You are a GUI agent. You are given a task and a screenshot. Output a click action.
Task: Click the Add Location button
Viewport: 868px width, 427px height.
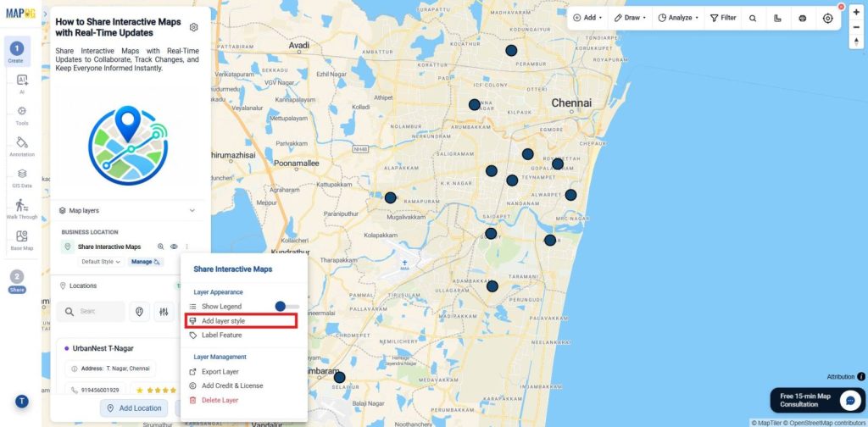point(134,408)
